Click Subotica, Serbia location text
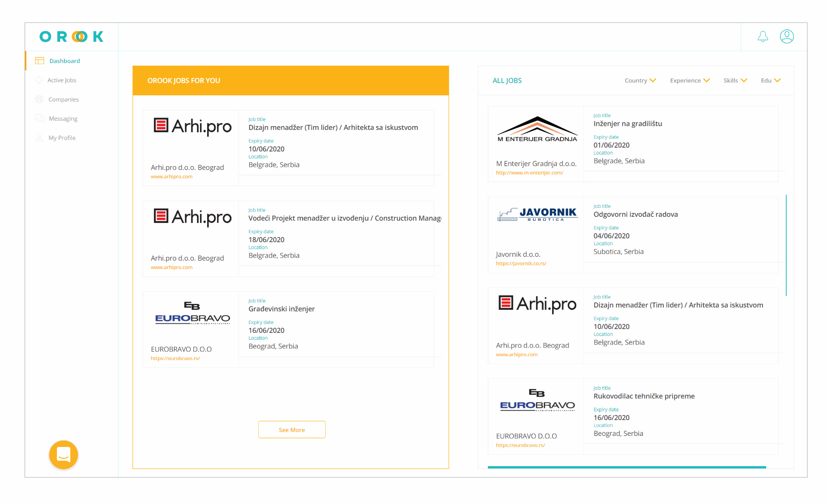 618,252
